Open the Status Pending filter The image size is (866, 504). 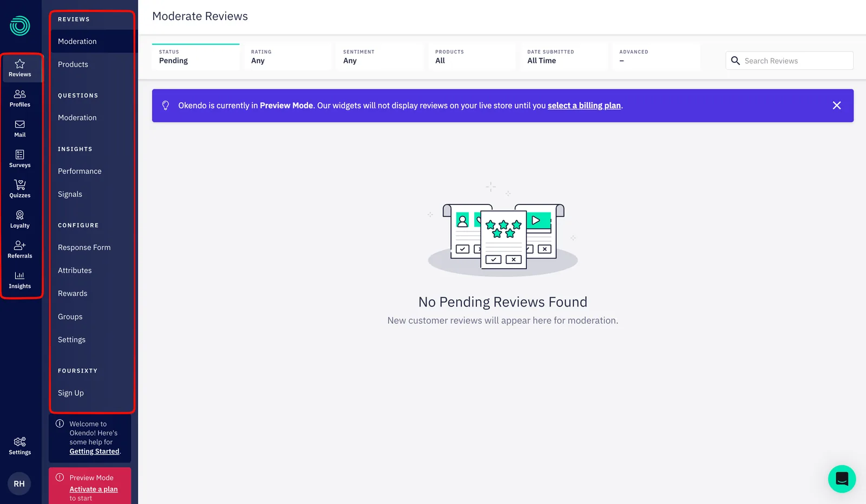[196, 57]
